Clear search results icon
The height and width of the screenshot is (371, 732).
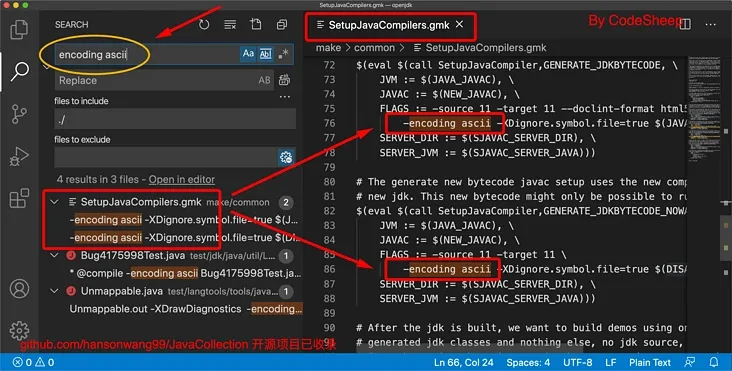(x=230, y=25)
